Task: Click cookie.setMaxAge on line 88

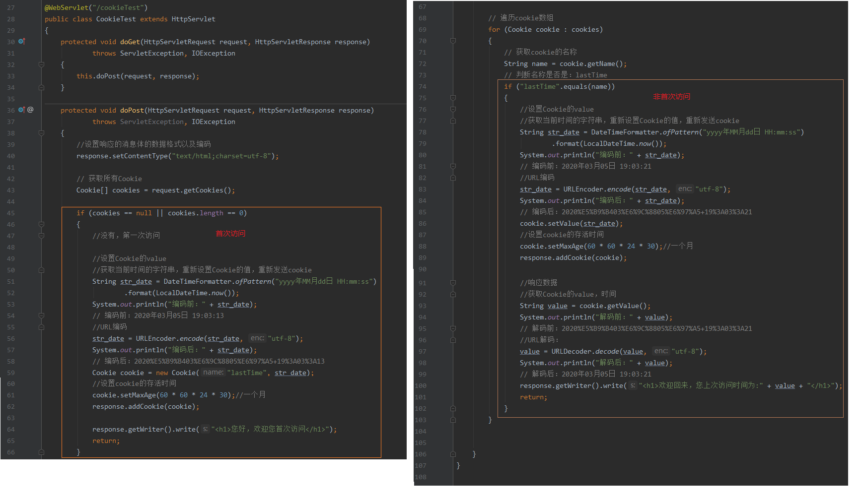Action: coord(552,246)
